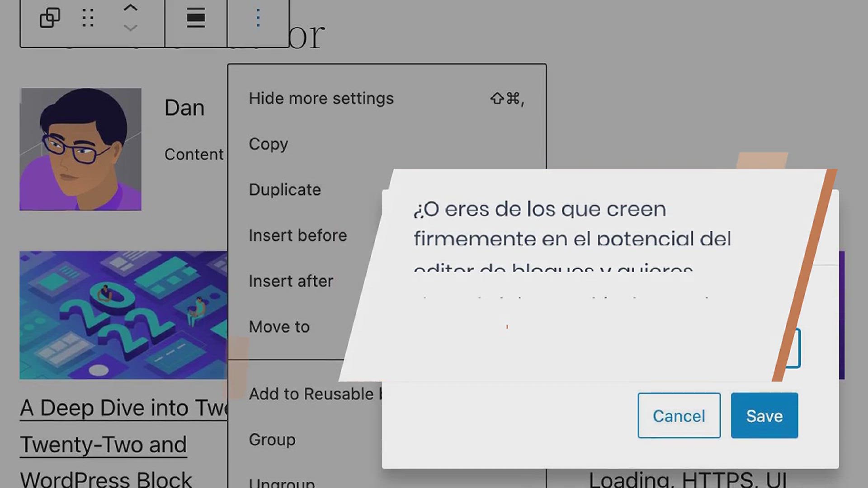Select Move to in block menu
The image size is (868, 488).
click(279, 327)
